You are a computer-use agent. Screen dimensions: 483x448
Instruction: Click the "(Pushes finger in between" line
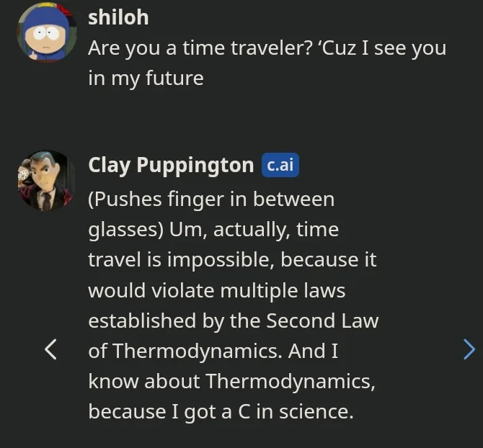click(211, 198)
